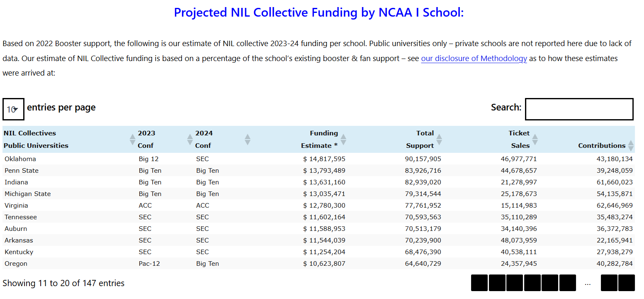Select funding estimate $ 13,793,489
The image size is (644, 299).
coord(324,171)
